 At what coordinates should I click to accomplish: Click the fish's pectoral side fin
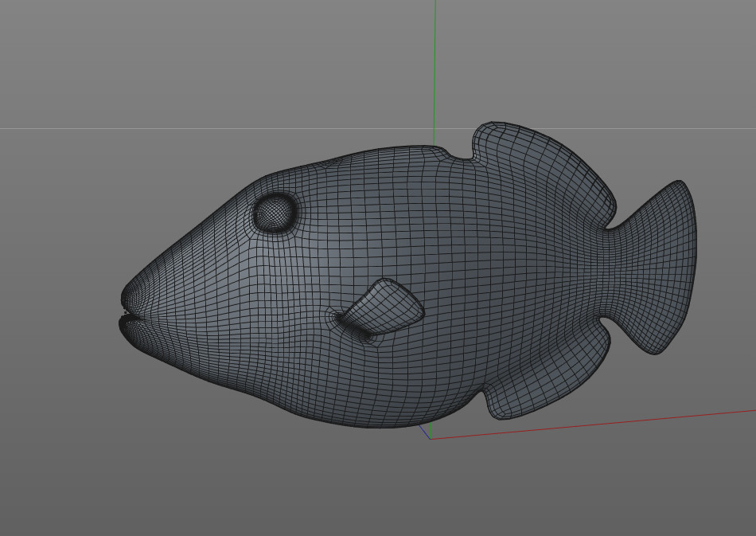(381, 307)
